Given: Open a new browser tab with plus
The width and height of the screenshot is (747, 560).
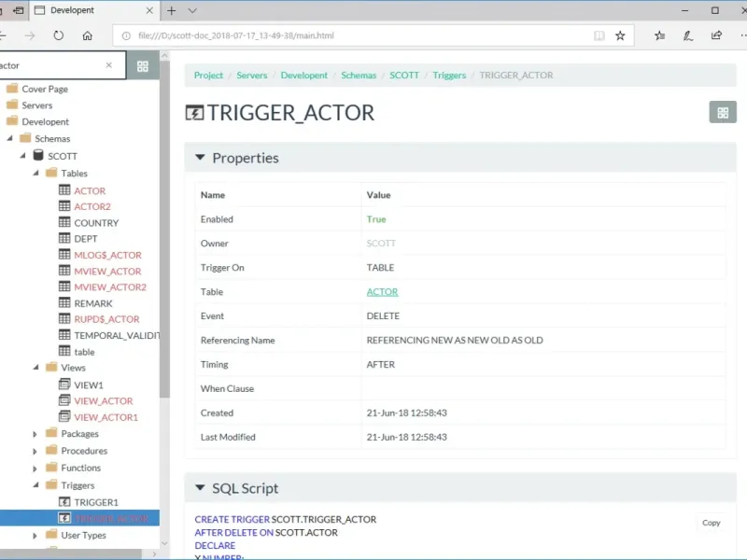Looking at the screenshot, I should click(x=172, y=10).
